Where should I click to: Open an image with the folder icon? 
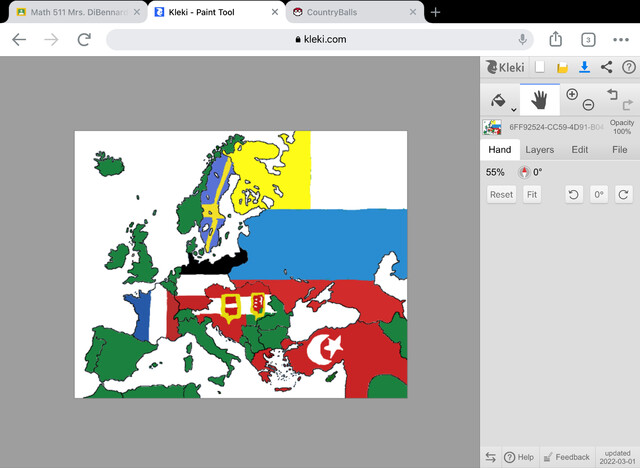coord(562,67)
